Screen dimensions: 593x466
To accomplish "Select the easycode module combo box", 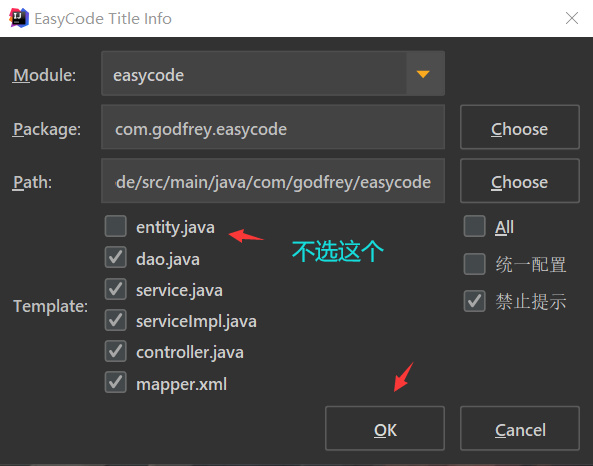I will tap(273, 73).
